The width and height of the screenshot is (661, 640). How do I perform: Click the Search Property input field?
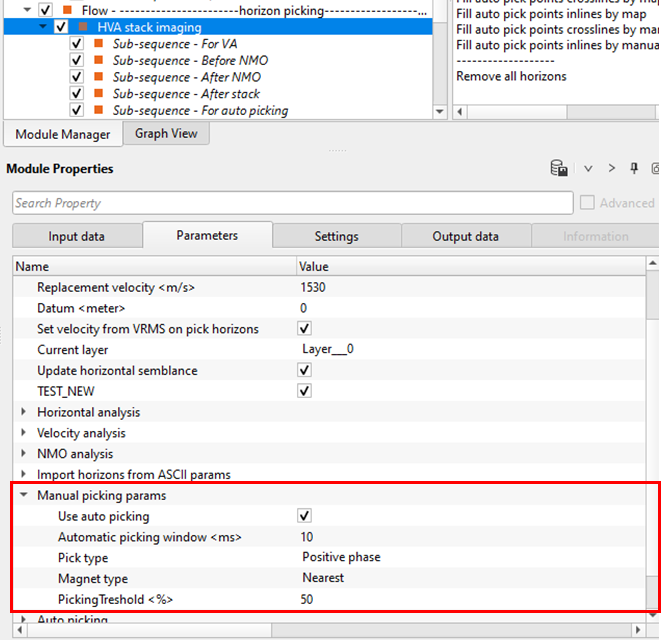[290, 203]
